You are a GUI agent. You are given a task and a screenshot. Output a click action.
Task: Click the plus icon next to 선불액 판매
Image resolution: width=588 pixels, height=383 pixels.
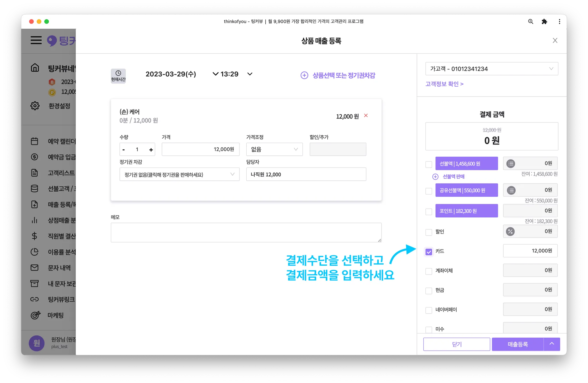tap(435, 177)
